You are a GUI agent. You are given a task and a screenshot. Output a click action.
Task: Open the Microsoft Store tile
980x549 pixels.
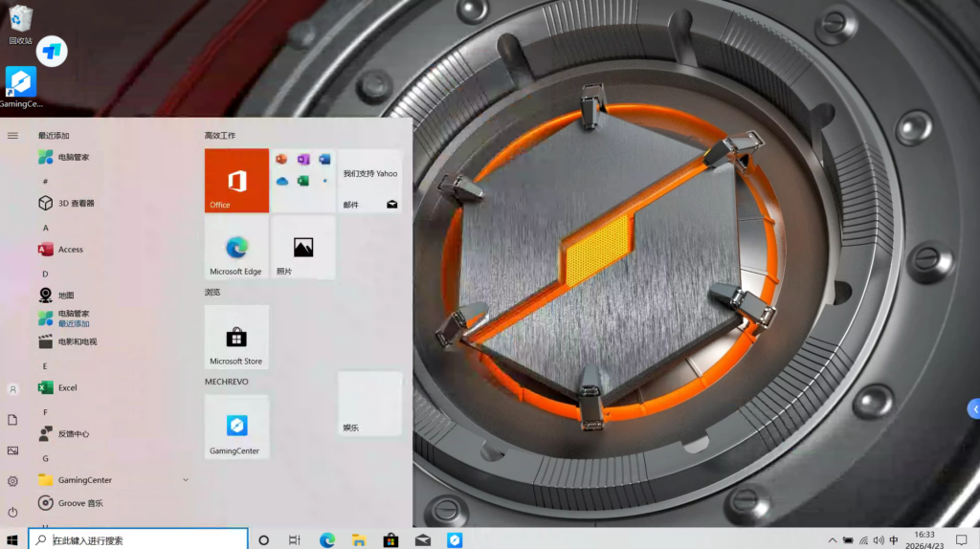(236, 337)
